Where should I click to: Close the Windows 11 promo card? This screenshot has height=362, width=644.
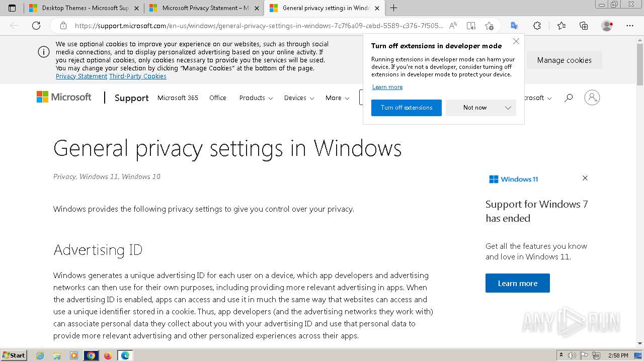(x=585, y=178)
